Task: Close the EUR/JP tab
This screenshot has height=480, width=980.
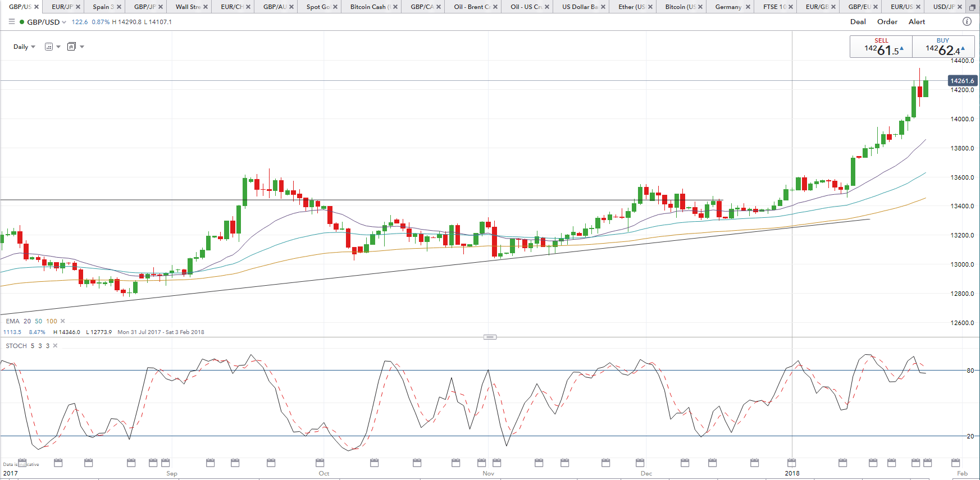Action: pyautogui.click(x=78, y=7)
